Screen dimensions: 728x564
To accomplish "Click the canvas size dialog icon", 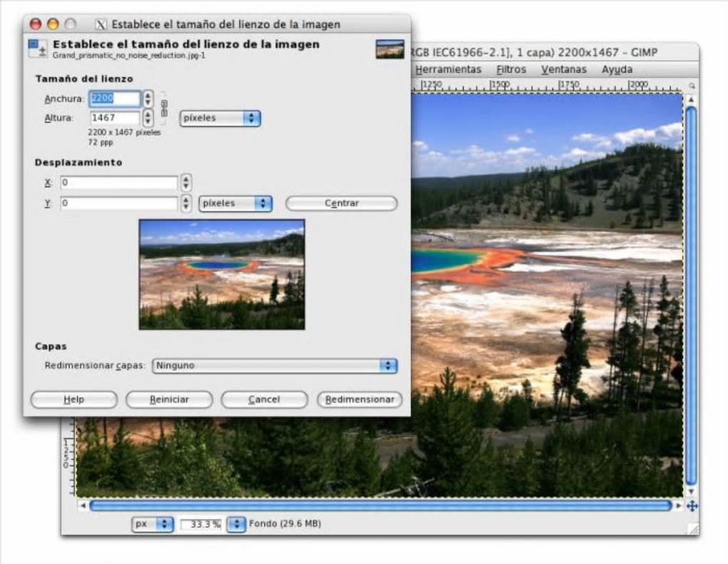I will click(38, 49).
